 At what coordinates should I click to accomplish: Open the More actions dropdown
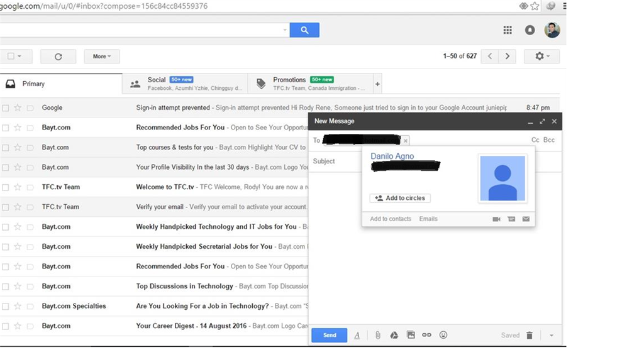(x=102, y=56)
